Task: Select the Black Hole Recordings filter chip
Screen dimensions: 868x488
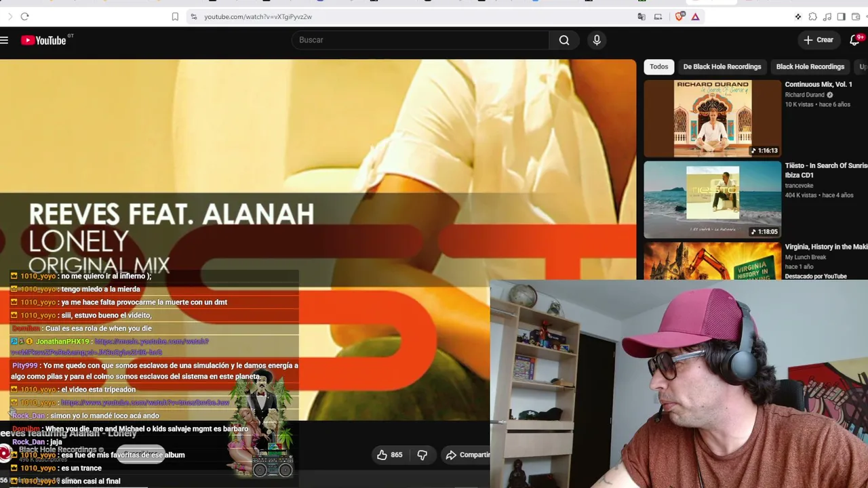Action: point(810,66)
